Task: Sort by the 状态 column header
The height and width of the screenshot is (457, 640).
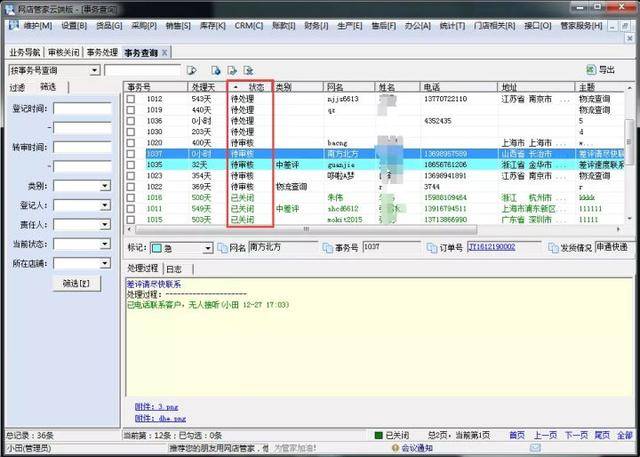Action: click(250, 87)
